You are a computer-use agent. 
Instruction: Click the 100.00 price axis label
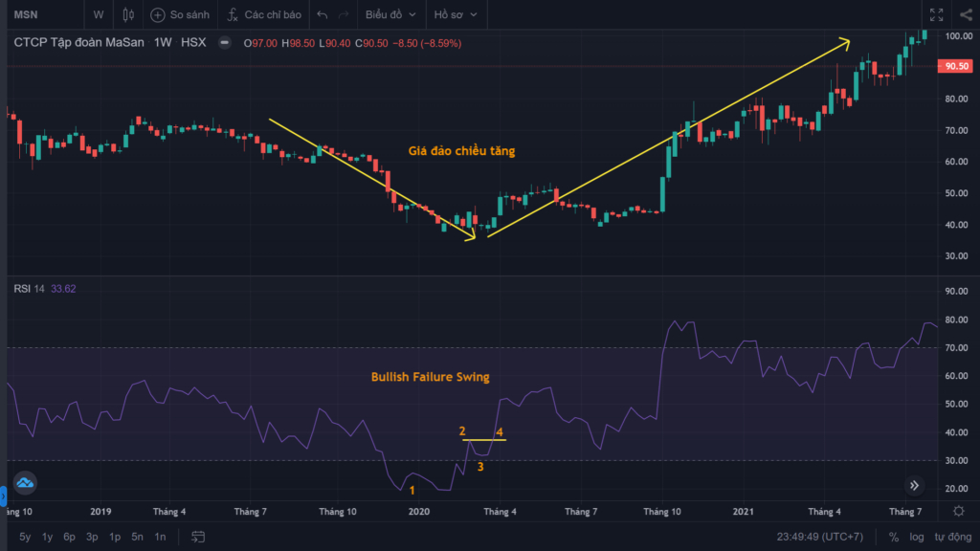959,36
